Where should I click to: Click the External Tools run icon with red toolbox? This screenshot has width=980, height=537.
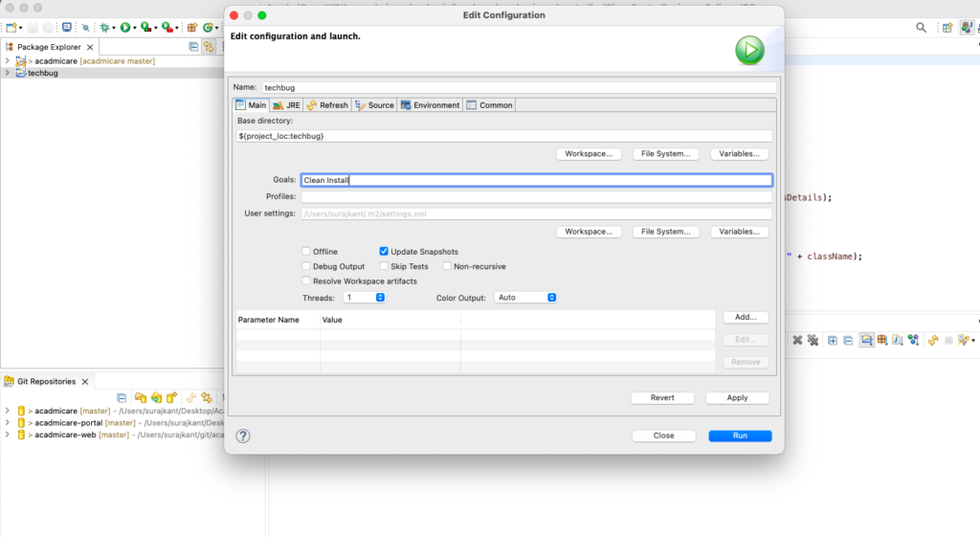pos(167,28)
